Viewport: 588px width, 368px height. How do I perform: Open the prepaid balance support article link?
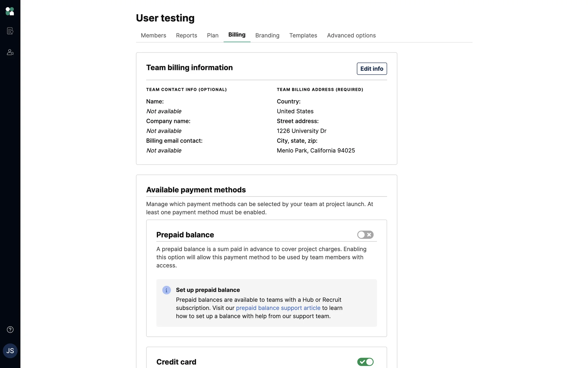coord(278,308)
